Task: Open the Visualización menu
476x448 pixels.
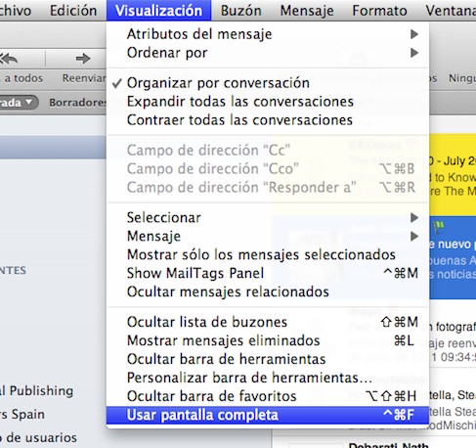Action: pos(158,11)
